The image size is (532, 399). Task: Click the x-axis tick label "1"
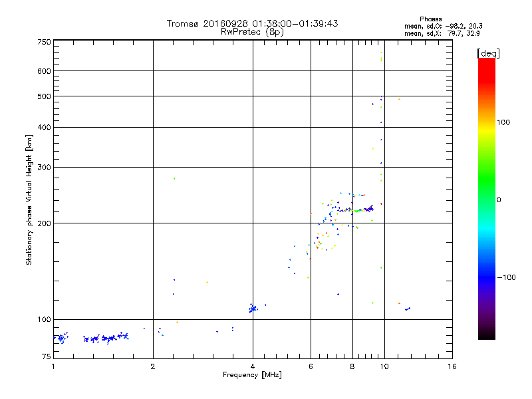[53, 366]
